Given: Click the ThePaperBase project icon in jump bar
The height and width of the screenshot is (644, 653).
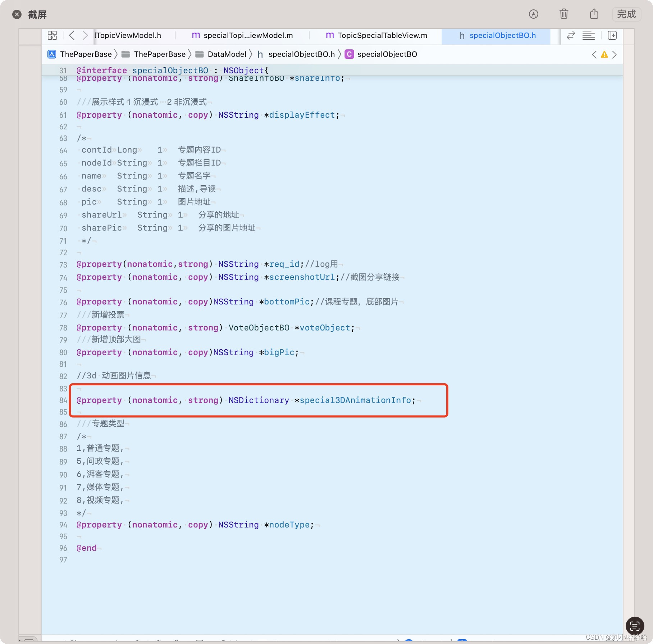Looking at the screenshot, I should 52,54.
